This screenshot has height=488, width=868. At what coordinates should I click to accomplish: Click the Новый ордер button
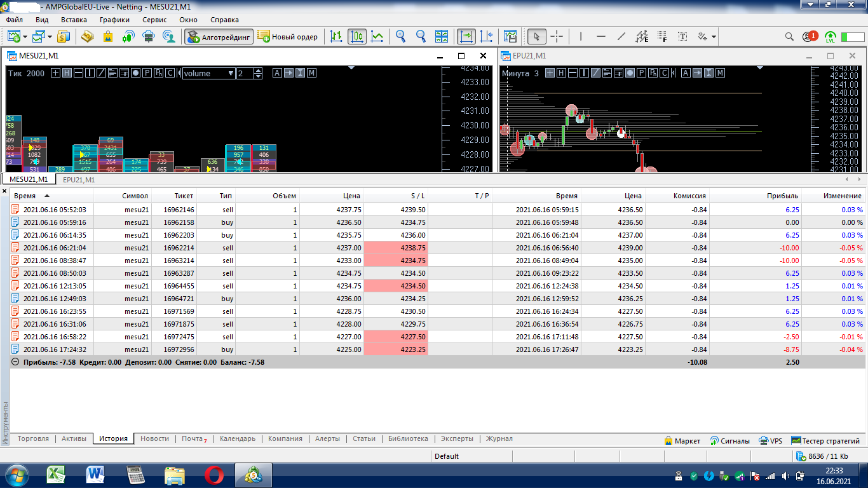click(288, 37)
